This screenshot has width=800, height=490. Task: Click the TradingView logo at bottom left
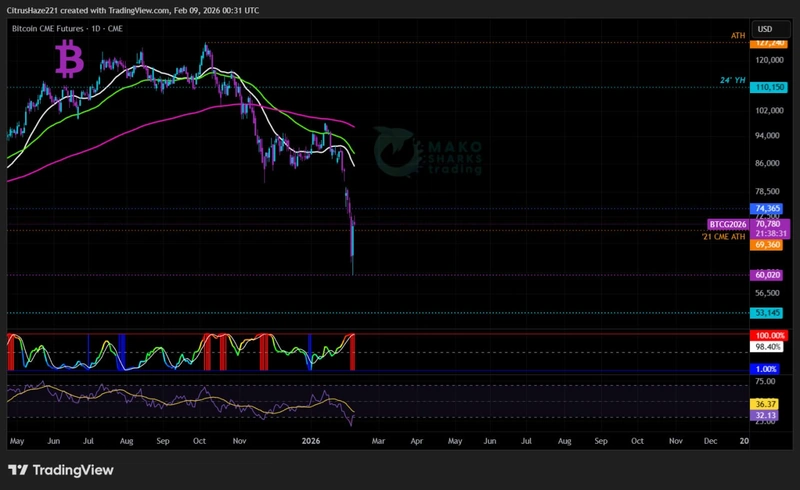click(x=60, y=470)
